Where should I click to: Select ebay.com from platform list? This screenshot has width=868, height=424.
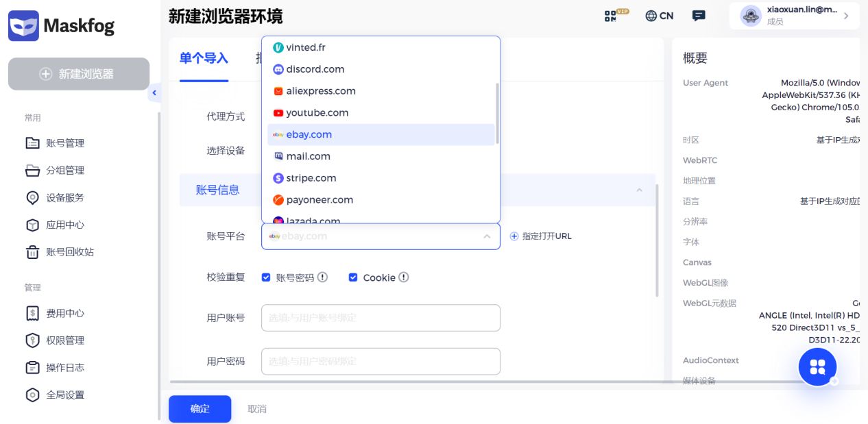381,135
